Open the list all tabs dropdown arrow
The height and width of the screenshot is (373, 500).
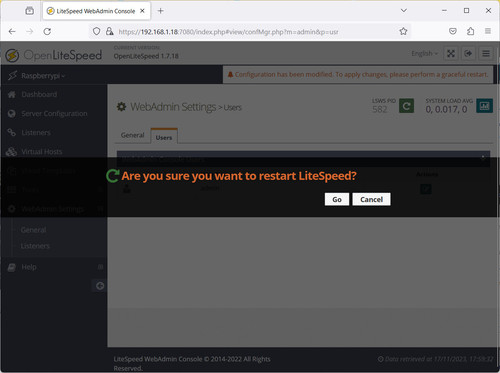[404, 11]
